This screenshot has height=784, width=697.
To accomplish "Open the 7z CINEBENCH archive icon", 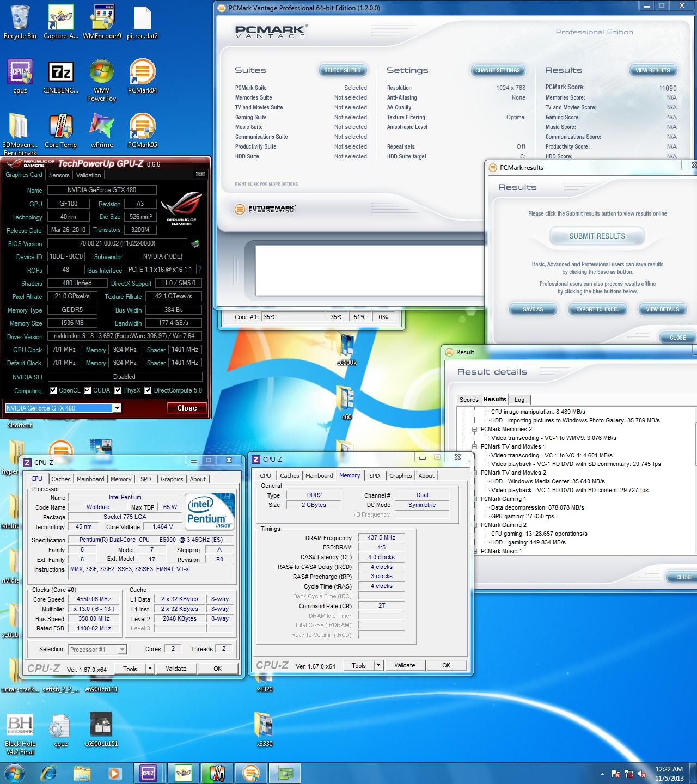I will coord(60,76).
